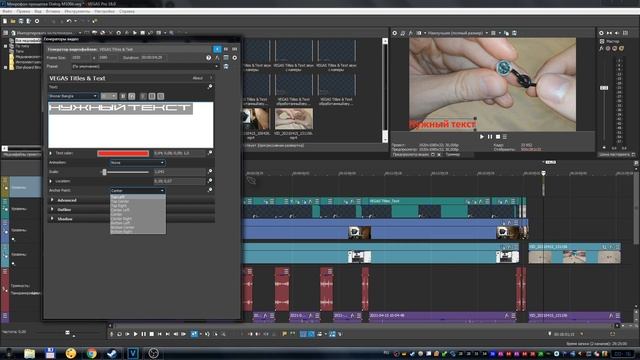Click About in Titles & Text panel
This screenshot has height=360, width=640.
click(198, 78)
